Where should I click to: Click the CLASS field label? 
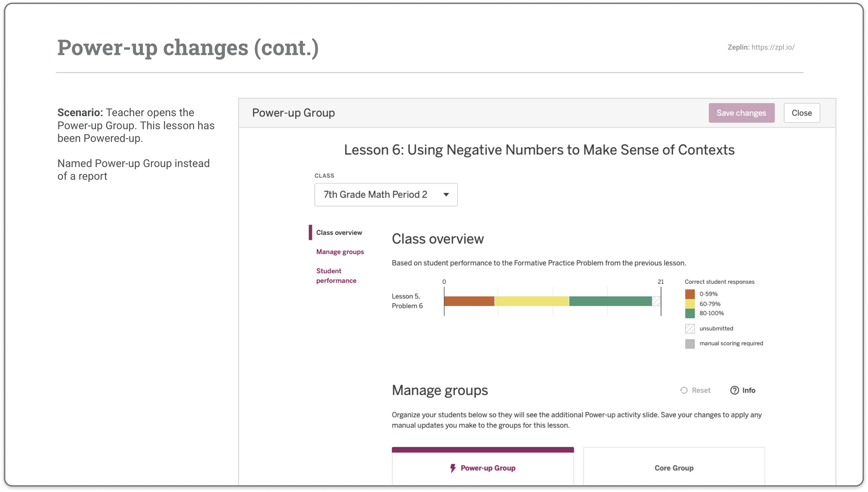[x=324, y=176]
